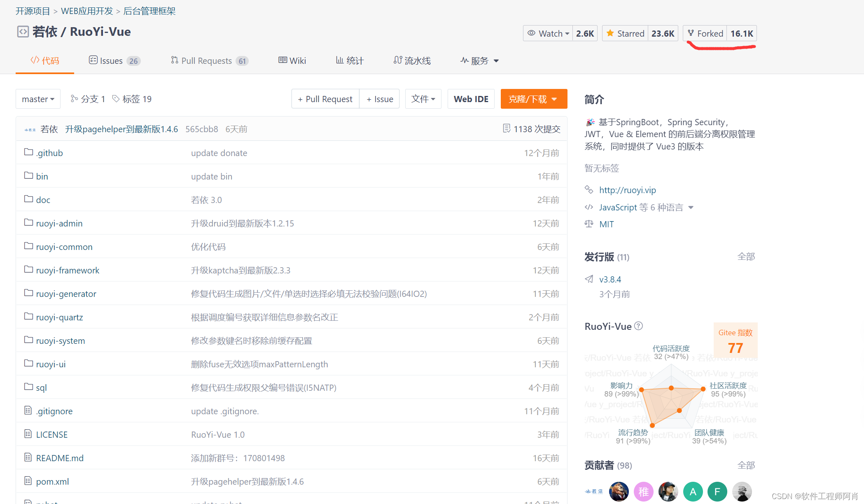Click the repository icon beside 若依/RuoYi-Vue title
The image size is (864, 504).
coord(23,31)
